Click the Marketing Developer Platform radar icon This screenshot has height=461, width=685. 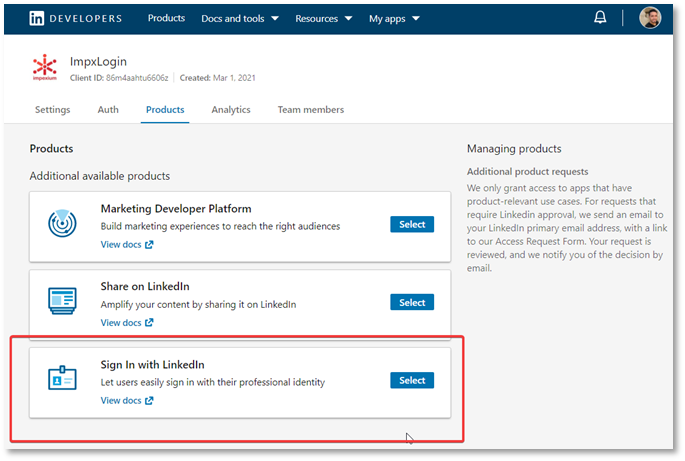(62, 223)
